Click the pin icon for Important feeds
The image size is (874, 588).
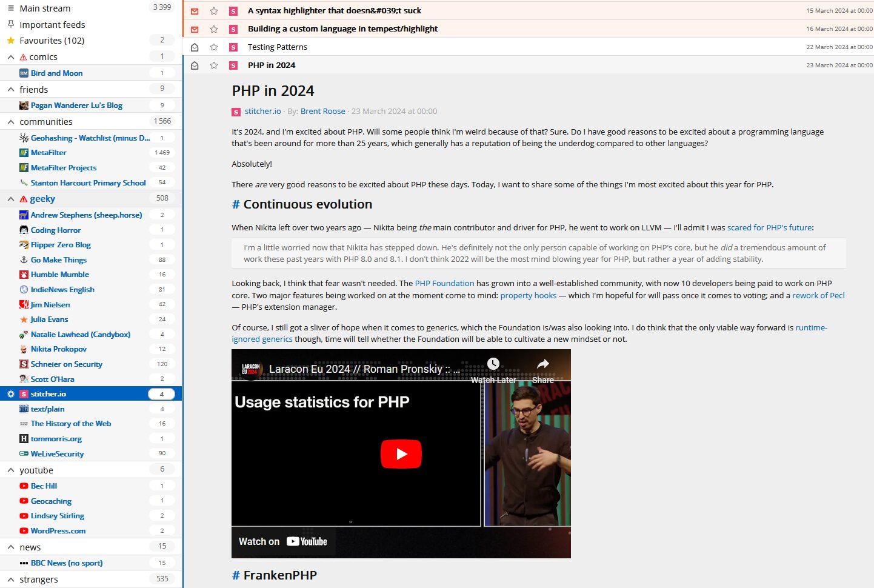click(10, 24)
